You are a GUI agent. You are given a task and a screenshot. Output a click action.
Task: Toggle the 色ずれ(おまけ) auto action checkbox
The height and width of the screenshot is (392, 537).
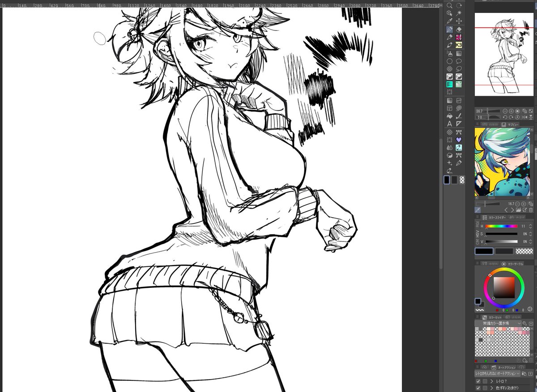(x=478, y=388)
